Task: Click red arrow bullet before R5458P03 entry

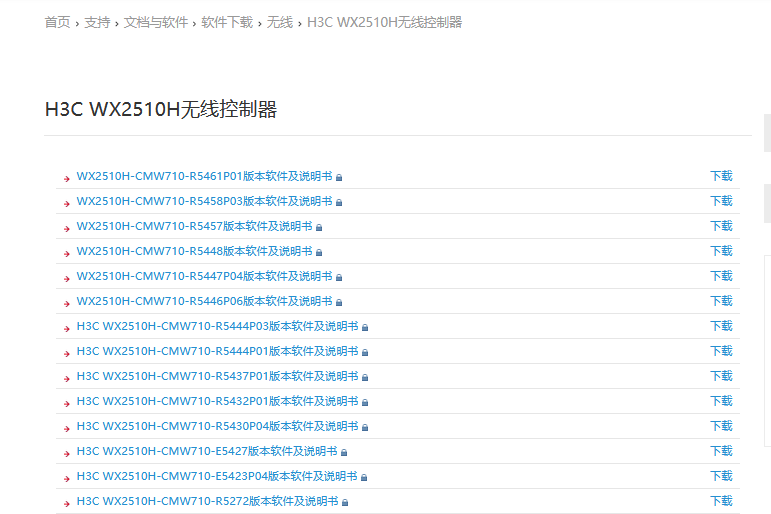Action: (67, 204)
